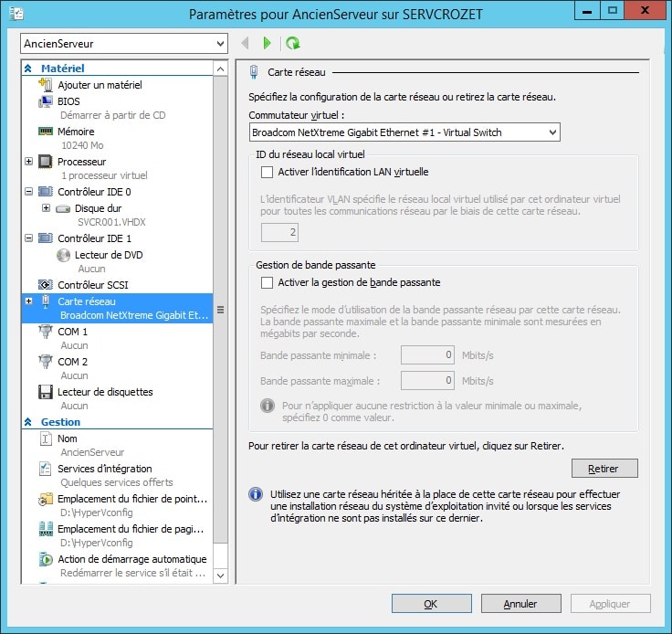Image resolution: width=672 pixels, height=634 pixels.
Task: Click the blue info icon near Utilisez
Action: [256, 494]
